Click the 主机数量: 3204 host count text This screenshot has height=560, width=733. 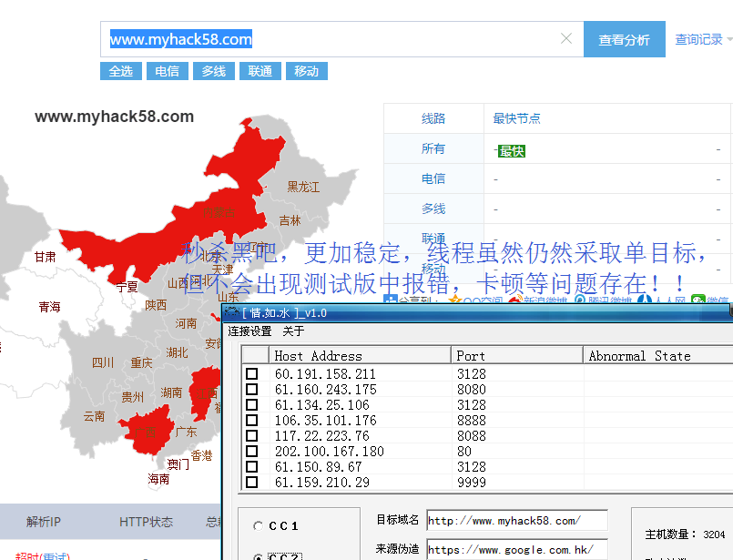(685, 535)
